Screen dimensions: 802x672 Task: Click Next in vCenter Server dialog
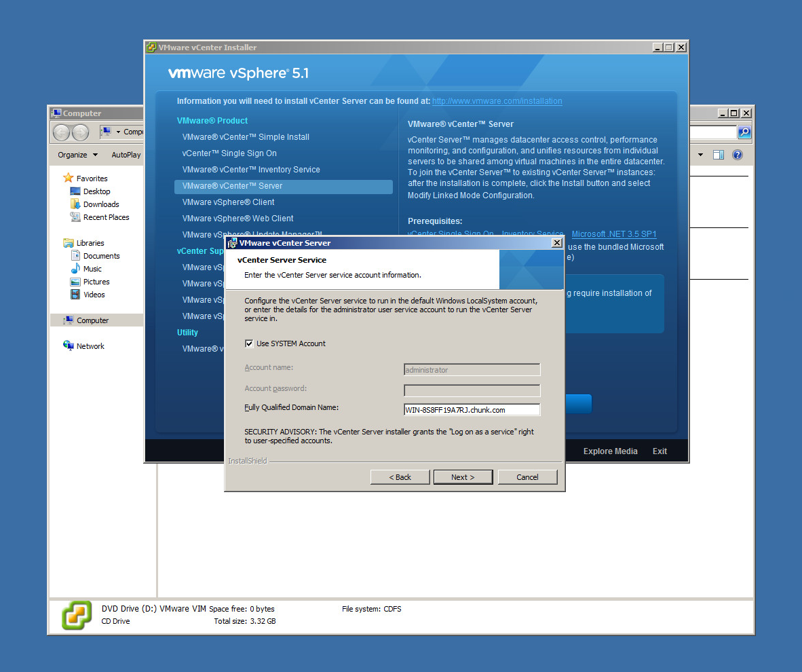coord(463,477)
